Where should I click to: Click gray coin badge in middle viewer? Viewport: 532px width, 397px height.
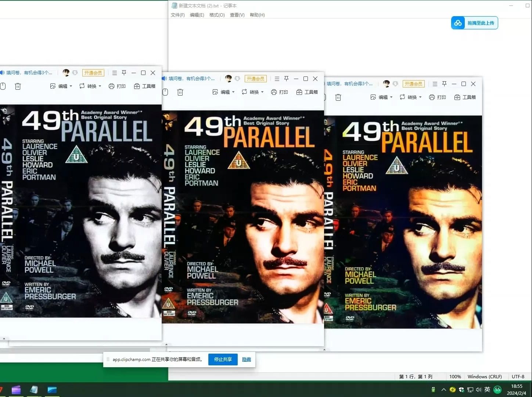point(237,79)
